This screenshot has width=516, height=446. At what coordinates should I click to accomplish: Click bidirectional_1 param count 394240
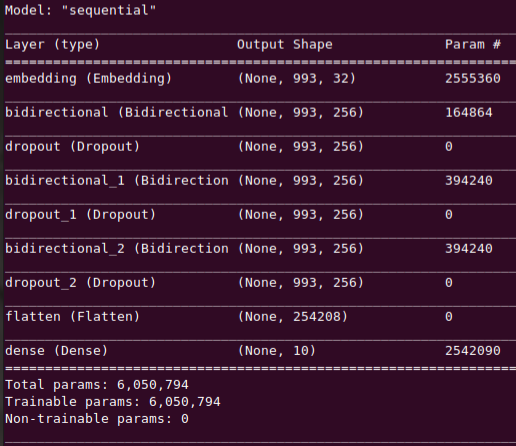coord(469,181)
